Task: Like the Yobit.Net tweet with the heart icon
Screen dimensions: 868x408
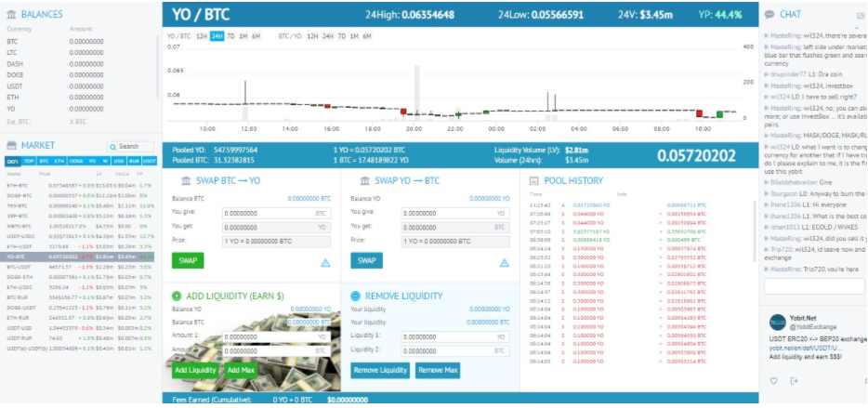Action: [x=774, y=380]
